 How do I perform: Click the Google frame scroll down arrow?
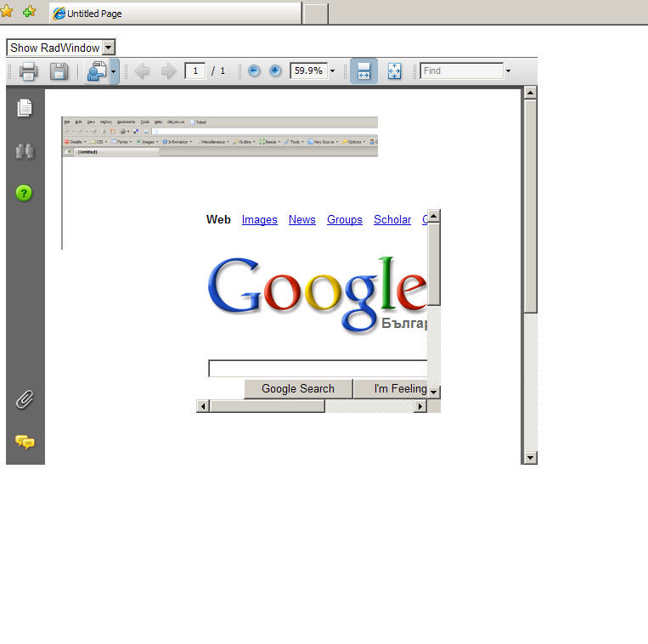tap(433, 392)
